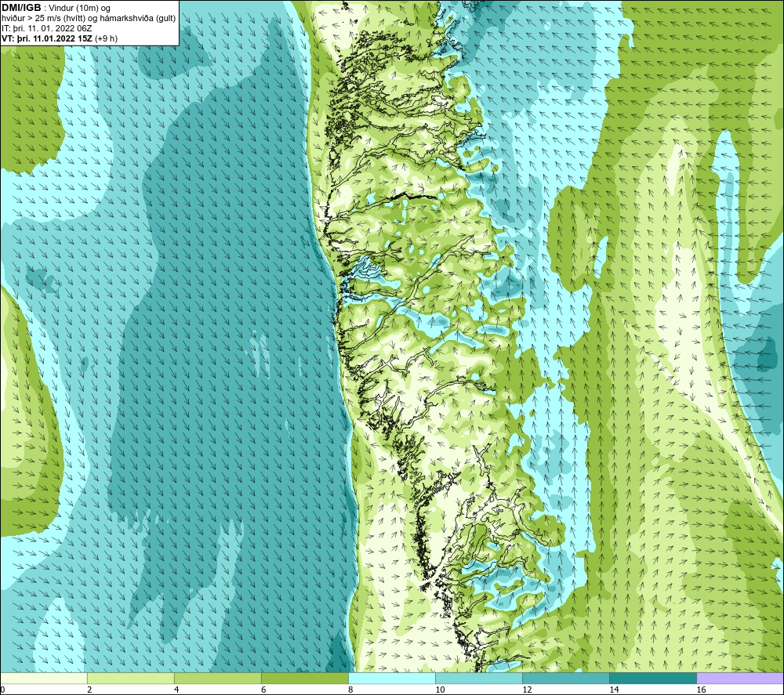Click the '16' tick label on the scale

(700, 690)
